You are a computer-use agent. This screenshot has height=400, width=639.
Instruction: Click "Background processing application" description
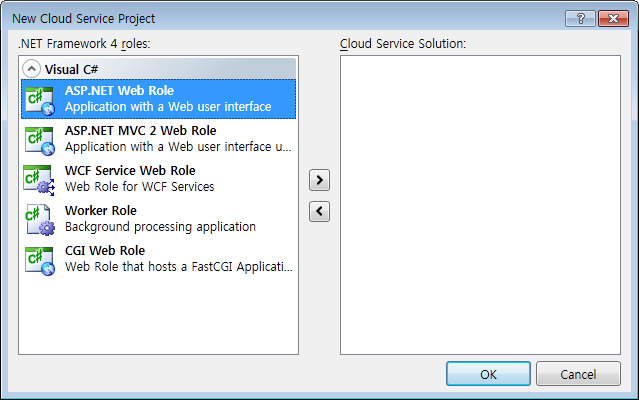click(161, 227)
